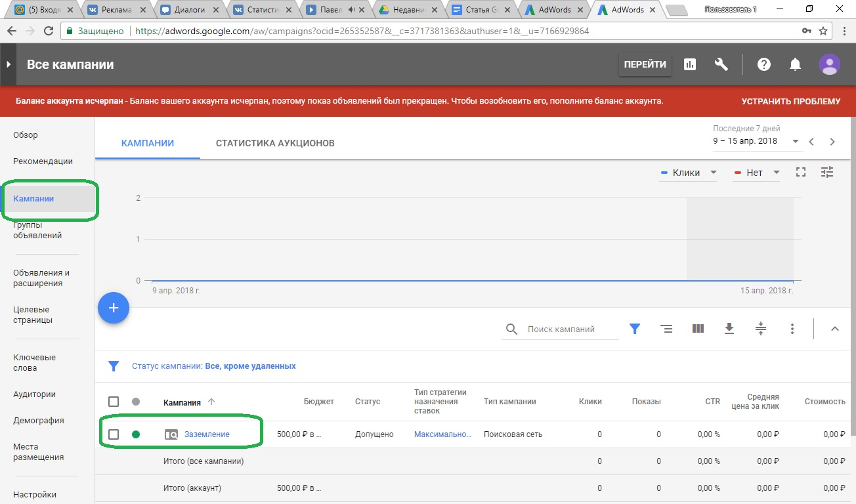The height and width of the screenshot is (504, 856).
Task: Click the help question mark icon
Action: tap(763, 64)
